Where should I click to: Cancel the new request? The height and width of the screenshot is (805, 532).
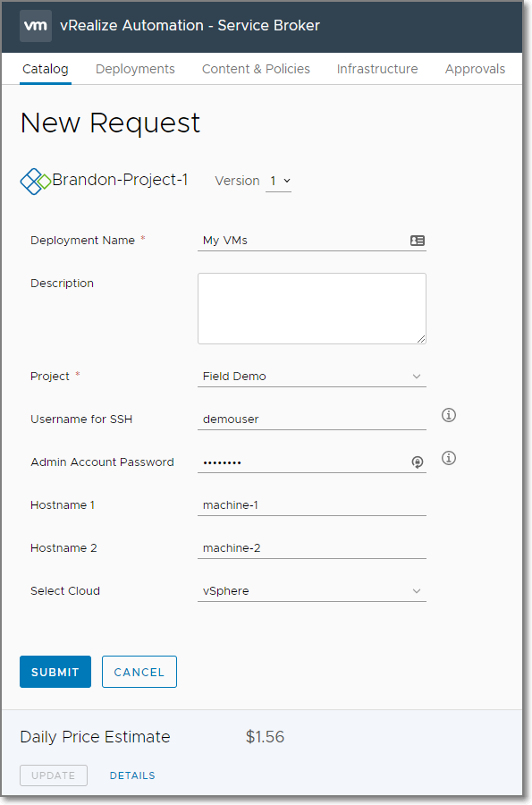click(x=139, y=672)
